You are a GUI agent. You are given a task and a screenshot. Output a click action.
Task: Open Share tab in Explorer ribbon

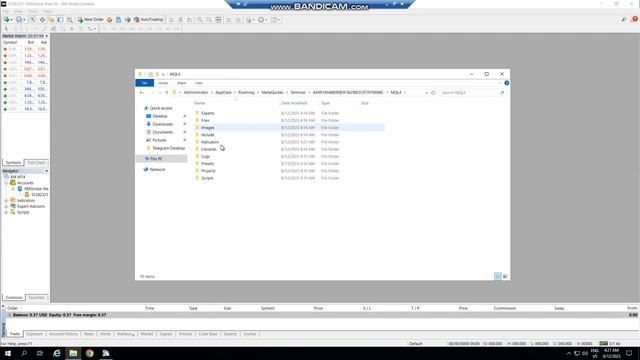click(182, 83)
